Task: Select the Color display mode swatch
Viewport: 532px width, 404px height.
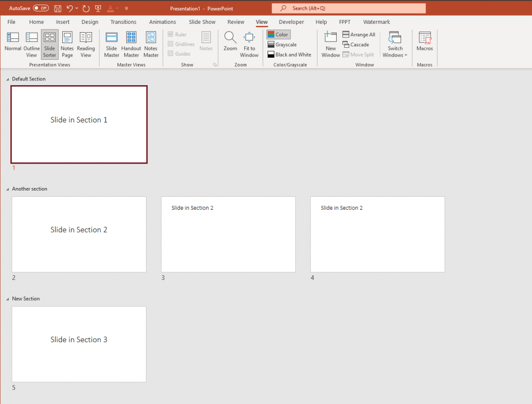Action: [278, 34]
